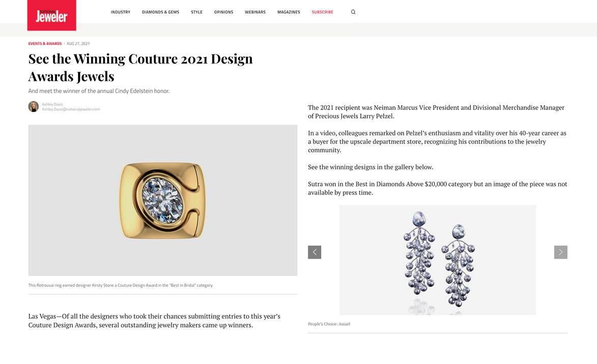Screen dimensions: 597x364
Task: Open the Opinions menu
Action: click(x=223, y=12)
